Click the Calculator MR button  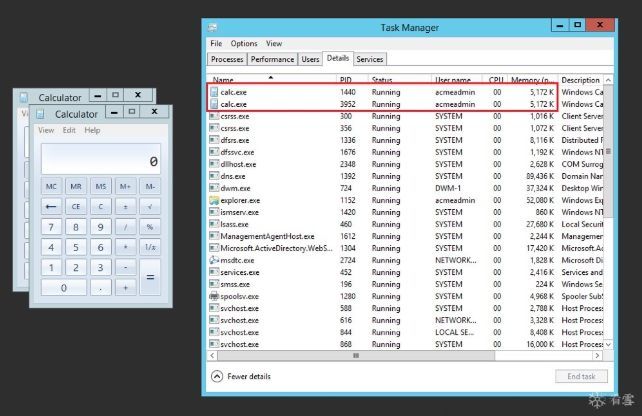[76, 186]
